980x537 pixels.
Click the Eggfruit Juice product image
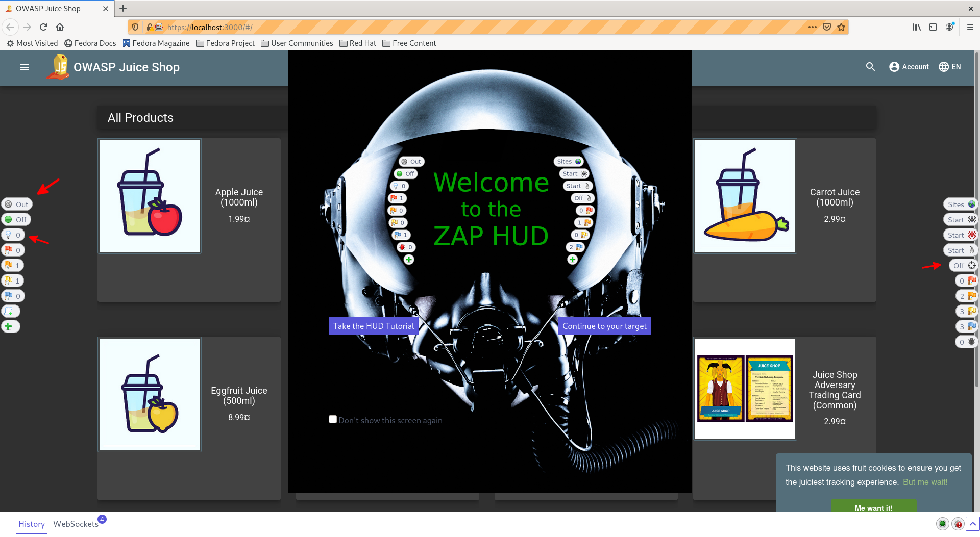[x=150, y=395]
